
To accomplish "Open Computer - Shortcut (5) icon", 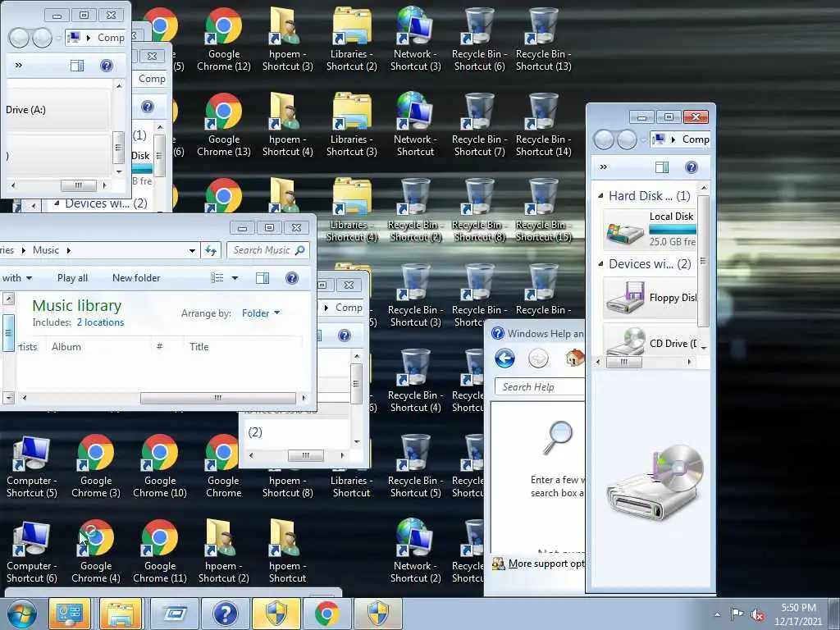I will tap(32, 465).
